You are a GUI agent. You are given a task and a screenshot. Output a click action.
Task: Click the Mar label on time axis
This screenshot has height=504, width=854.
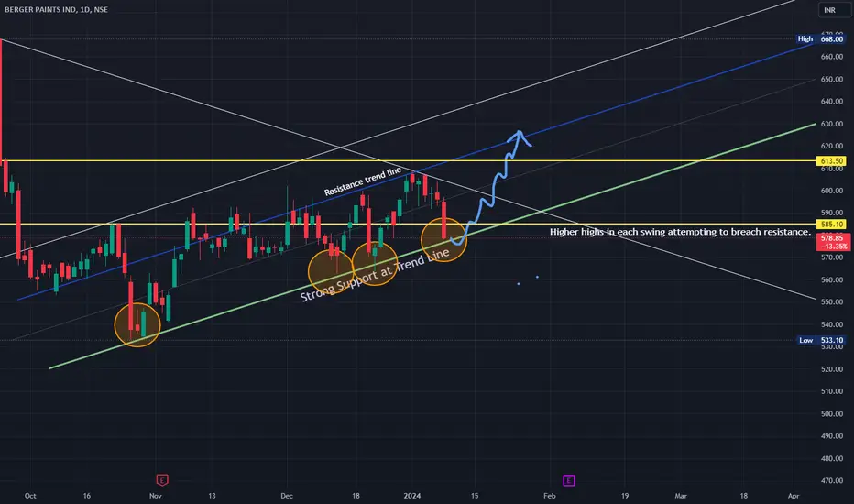(681, 496)
